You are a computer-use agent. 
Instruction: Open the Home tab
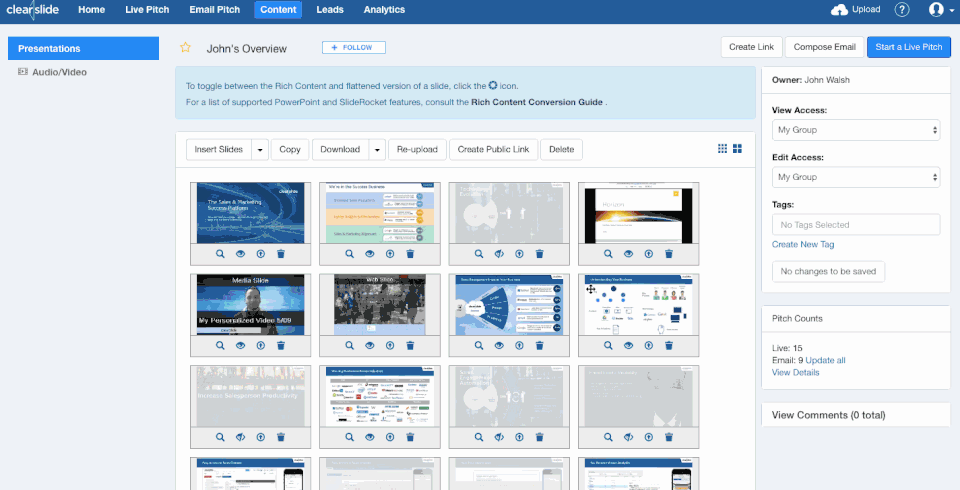pos(92,10)
